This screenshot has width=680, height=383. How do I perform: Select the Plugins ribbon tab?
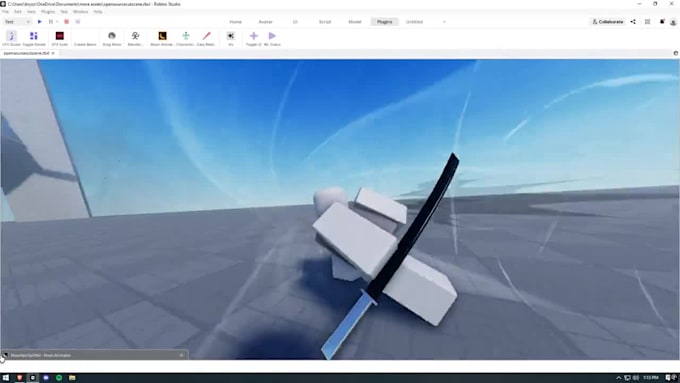(x=384, y=22)
